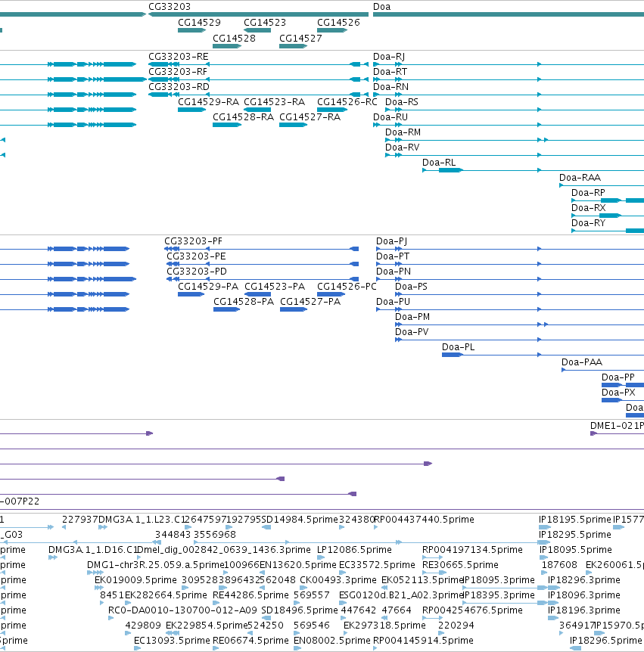This screenshot has width=644, height=652.
Task: Open transcript CG14529-RA
Action: [208, 102]
